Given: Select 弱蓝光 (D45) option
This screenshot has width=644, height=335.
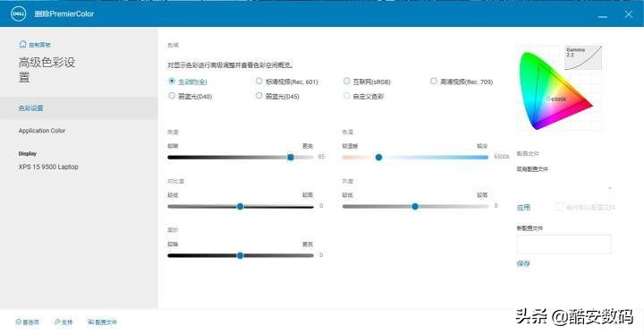Looking at the screenshot, I should point(258,96).
